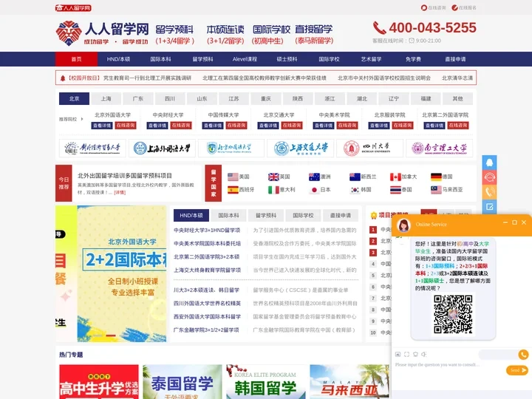Select the 德国 flag

pos(436,177)
